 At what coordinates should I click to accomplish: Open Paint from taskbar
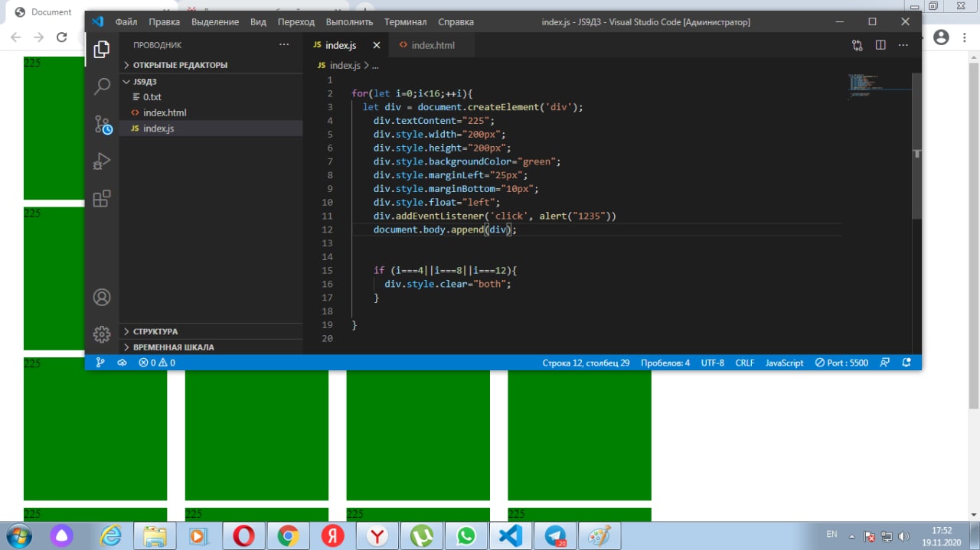click(x=599, y=536)
